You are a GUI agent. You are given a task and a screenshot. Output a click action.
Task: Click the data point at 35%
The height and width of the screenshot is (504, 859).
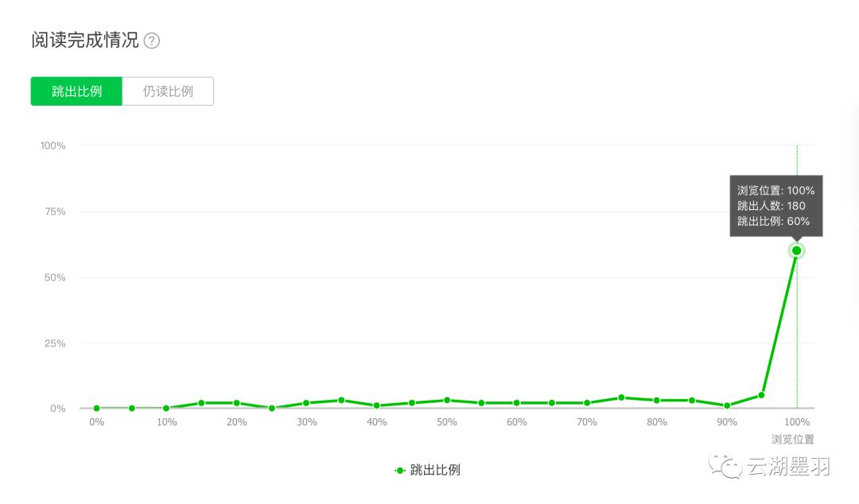[x=341, y=400]
